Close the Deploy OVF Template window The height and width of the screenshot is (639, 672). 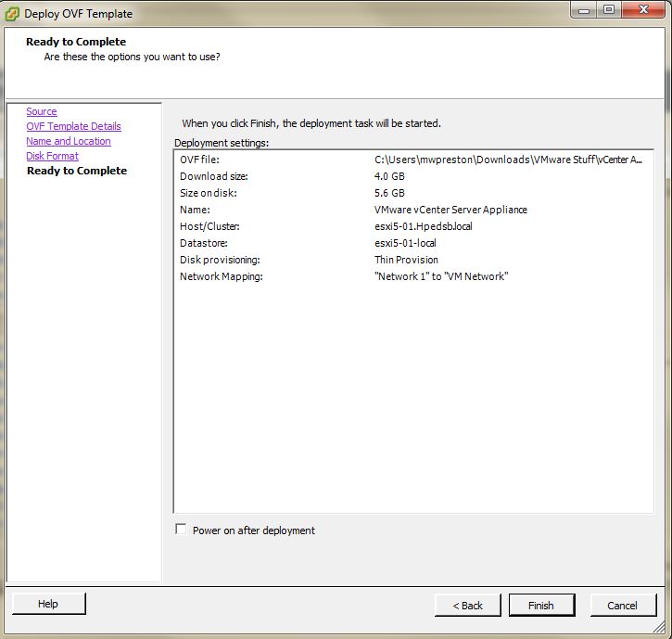643,10
